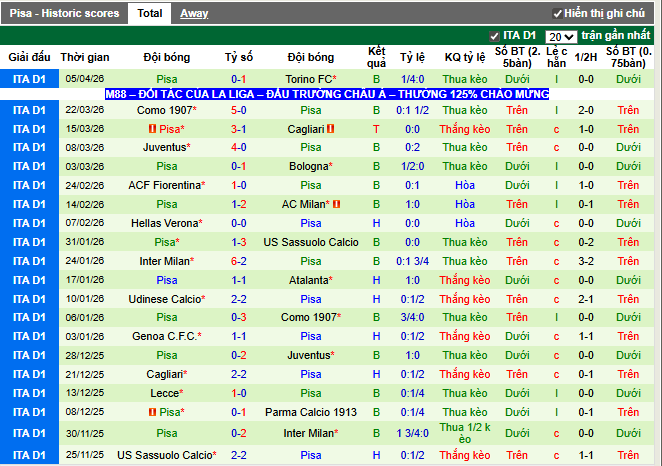
Task: Click Parma Calcio 1913 team link
Action: (x=311, y=411)
